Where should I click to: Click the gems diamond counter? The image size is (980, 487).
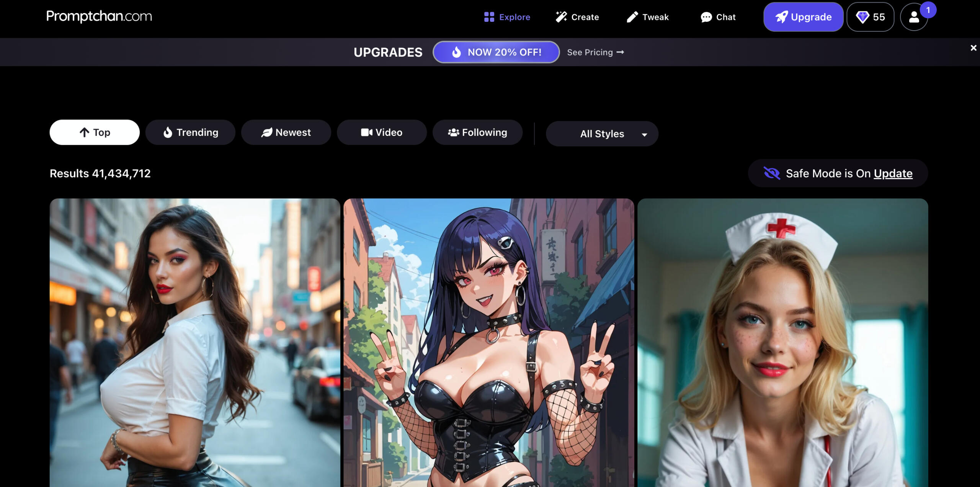click(x=870, y=17)
